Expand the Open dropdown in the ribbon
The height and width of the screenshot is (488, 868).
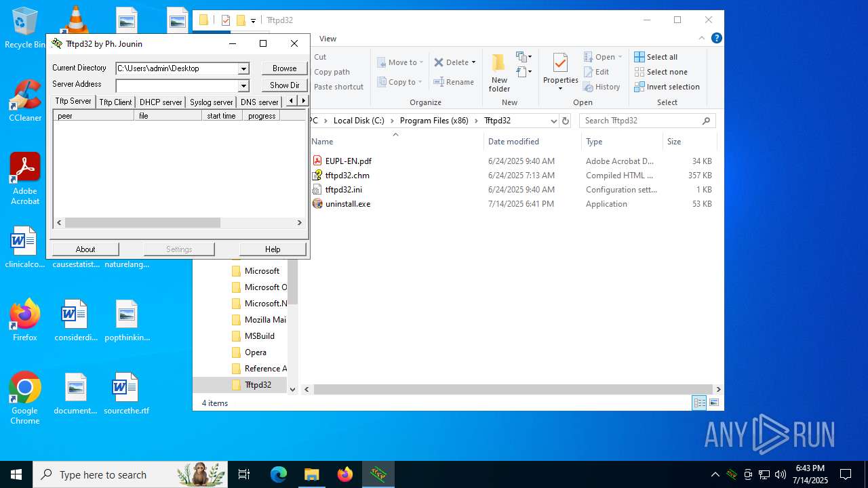(620, 57)
